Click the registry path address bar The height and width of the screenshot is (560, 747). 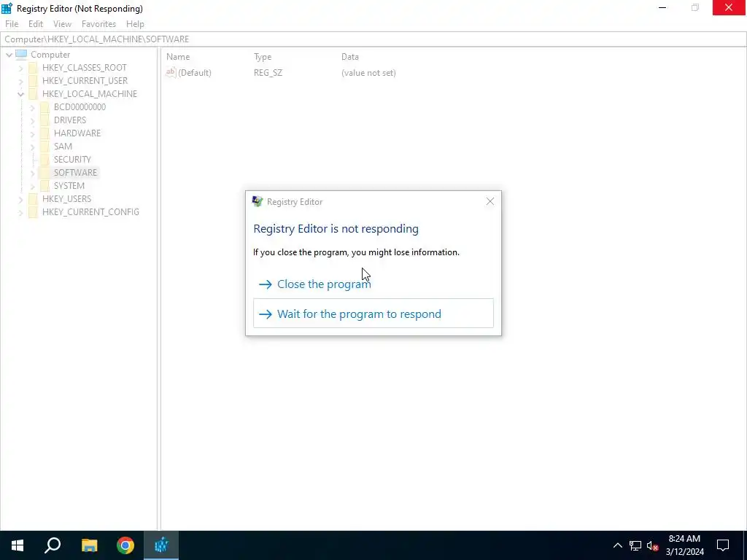click(373, 39)
